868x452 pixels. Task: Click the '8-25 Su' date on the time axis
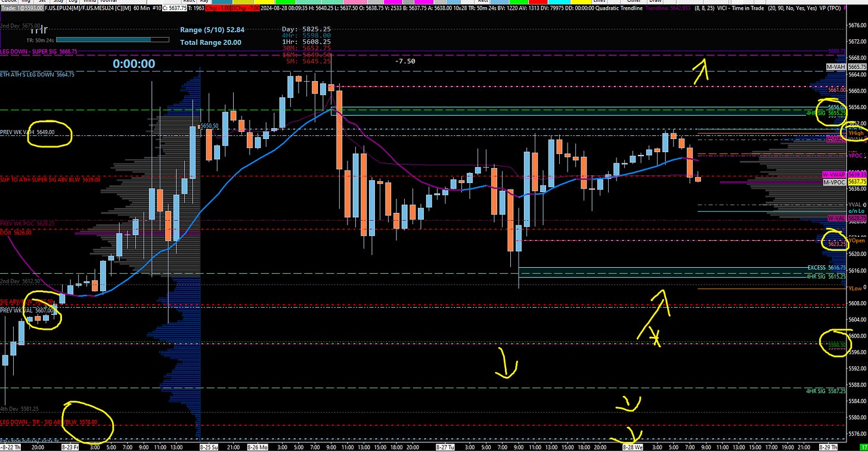[x=210, y=447]
